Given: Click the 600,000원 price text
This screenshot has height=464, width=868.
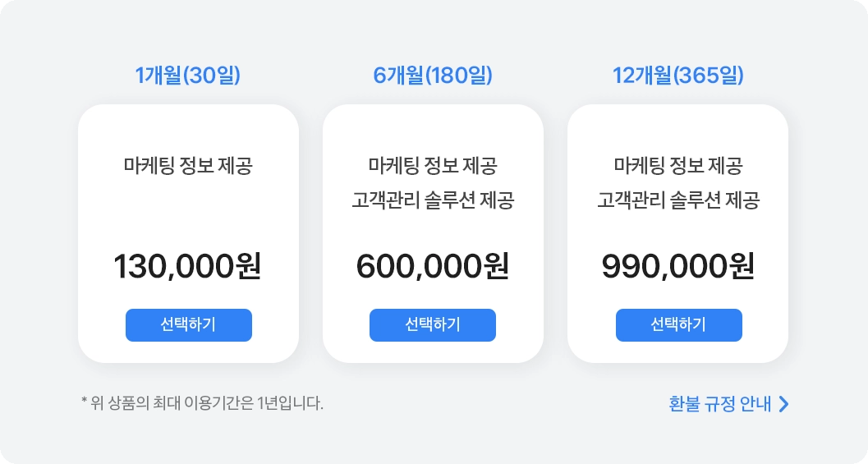Looking at the screenshot, I should click(x=433, y=266).
